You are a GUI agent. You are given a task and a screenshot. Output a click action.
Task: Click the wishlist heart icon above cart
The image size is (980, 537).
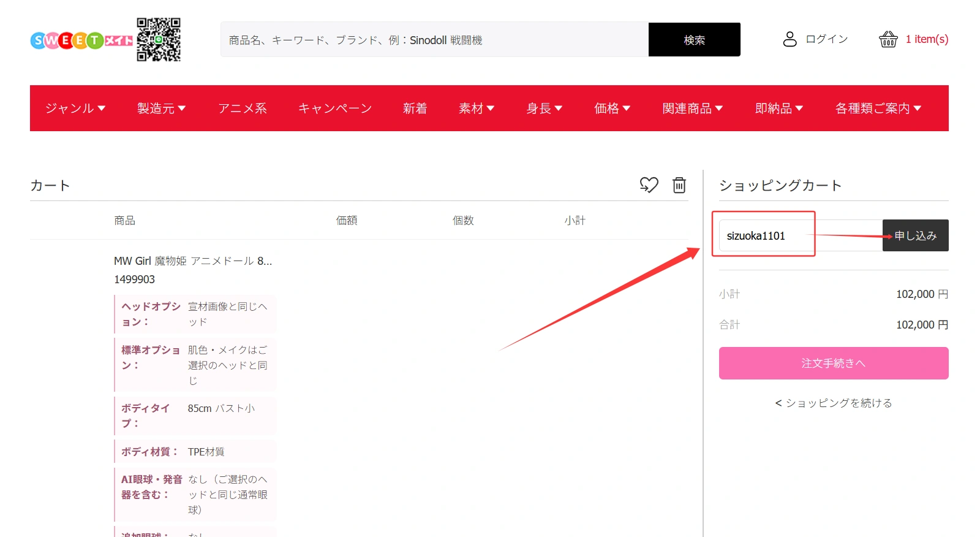649,185
